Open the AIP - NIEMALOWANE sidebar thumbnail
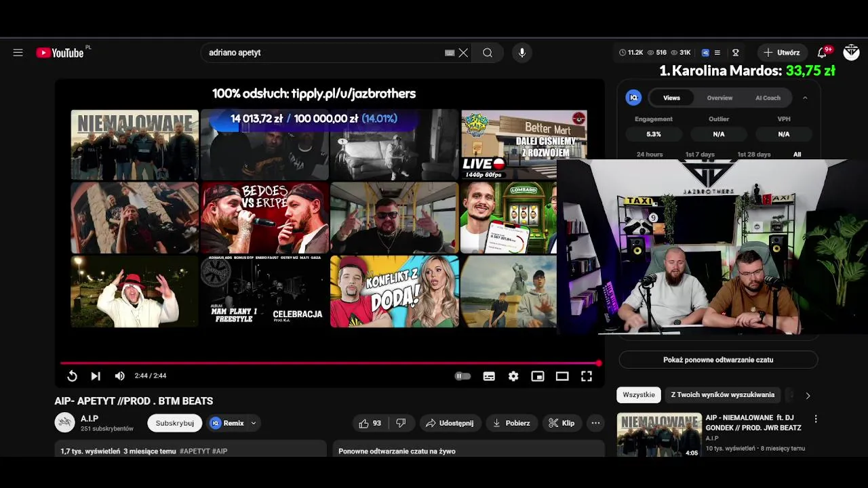Viewport: 868px width, 488px height. point(659,435)
